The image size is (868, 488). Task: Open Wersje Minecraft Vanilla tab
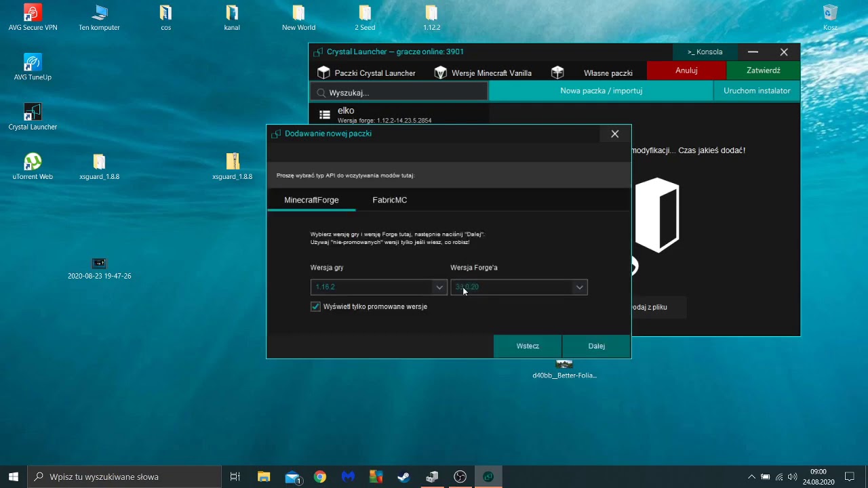483,73
